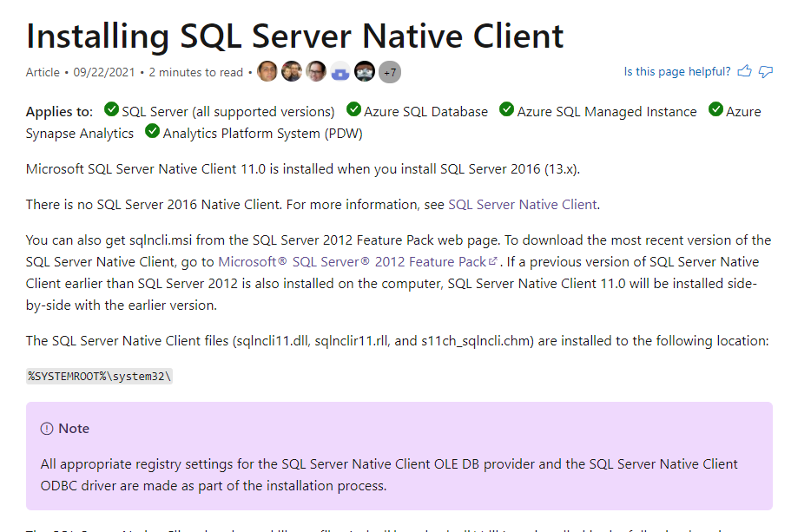The width and height of the screenshot is (811, 532).
Task: Click the %SYSTEMROOT%\system32\ code text
Action: [99, 377]
